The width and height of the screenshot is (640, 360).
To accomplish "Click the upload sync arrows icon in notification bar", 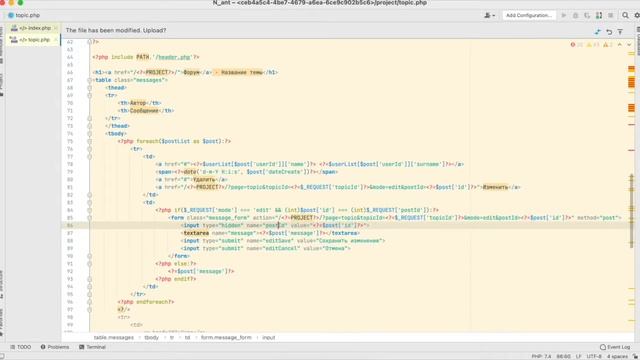I will pos(598,31).
